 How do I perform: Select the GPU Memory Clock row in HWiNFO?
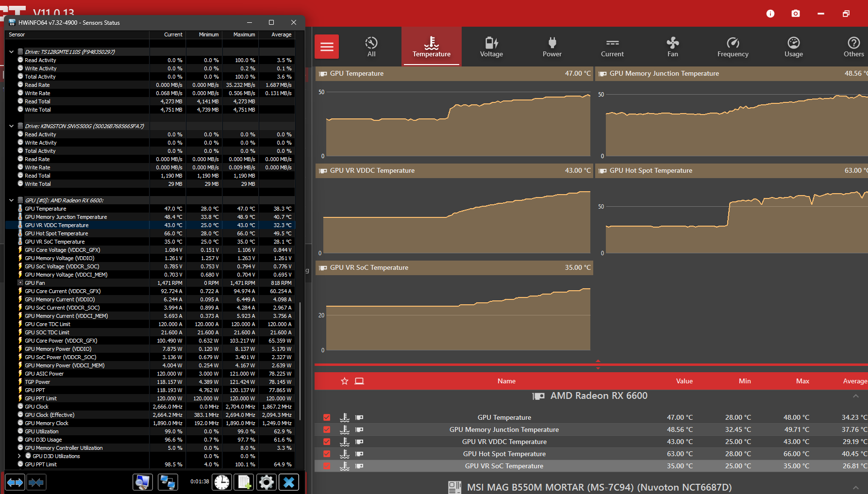point(150,423)
